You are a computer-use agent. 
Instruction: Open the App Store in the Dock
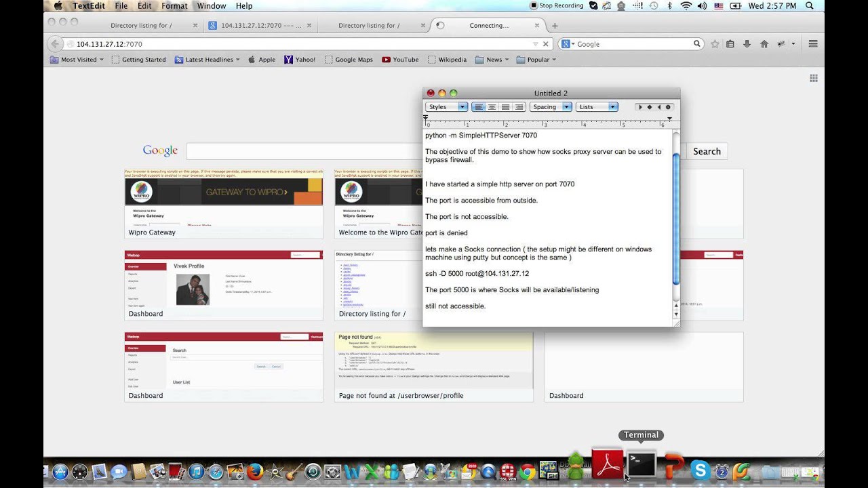point(59,471)
